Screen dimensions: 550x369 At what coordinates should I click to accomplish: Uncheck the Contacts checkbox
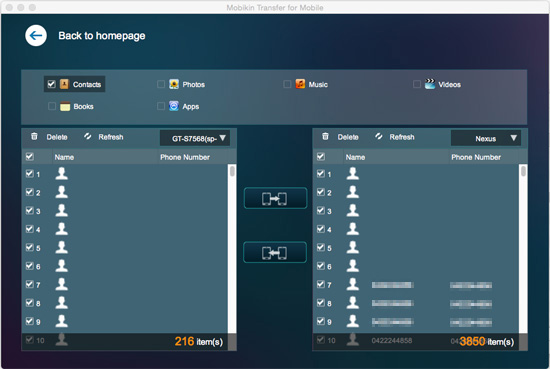tap(52, 84)
